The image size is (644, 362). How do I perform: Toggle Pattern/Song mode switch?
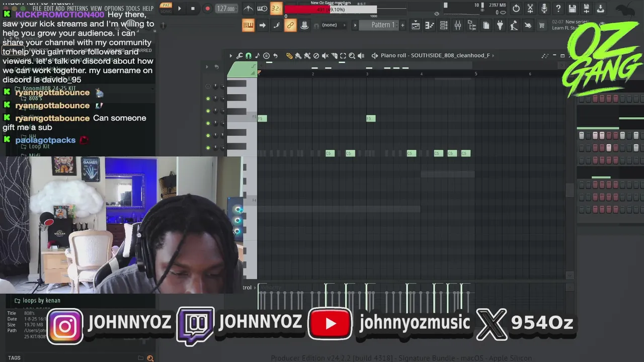(x=166, y=8)
